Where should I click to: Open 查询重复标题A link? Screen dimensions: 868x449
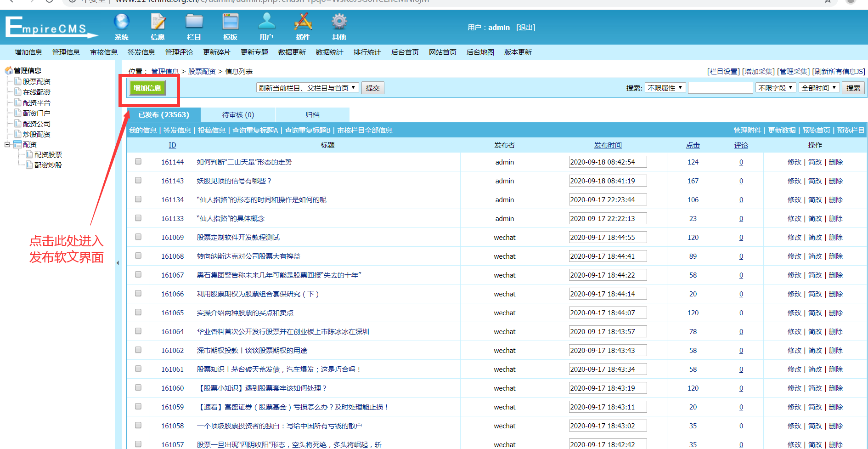point(255,131)
